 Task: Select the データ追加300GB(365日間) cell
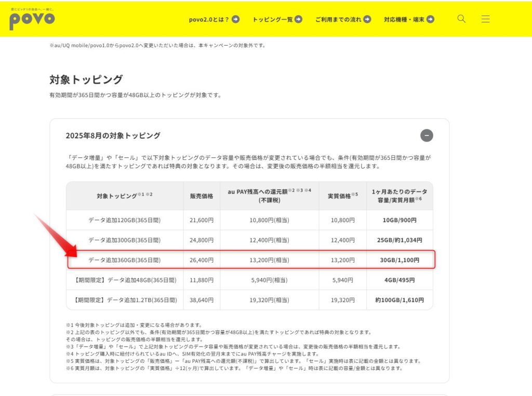coord(125,240)
